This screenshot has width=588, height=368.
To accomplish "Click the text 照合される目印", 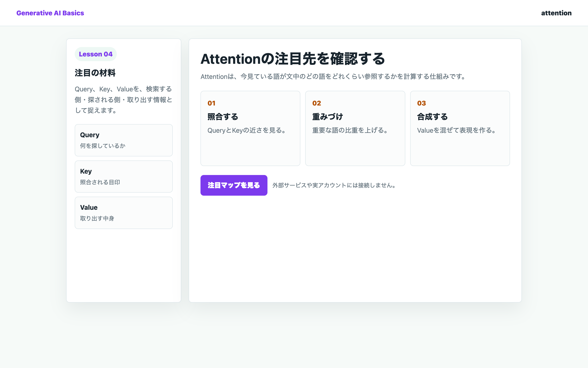I will 100,182.
